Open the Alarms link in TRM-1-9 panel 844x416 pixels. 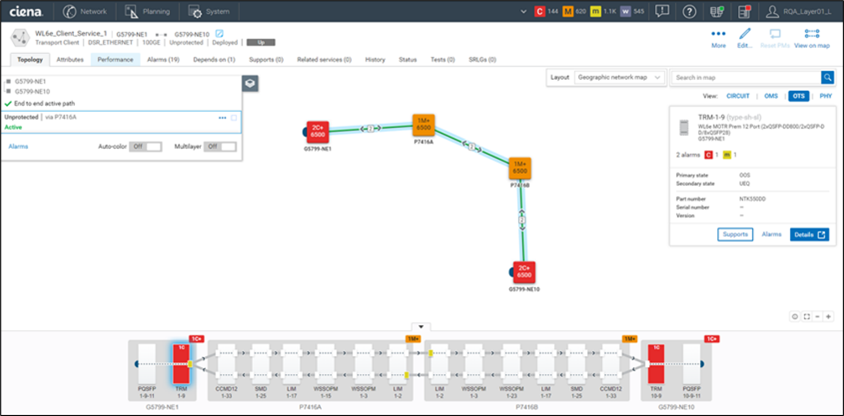[x=771, y=235]
